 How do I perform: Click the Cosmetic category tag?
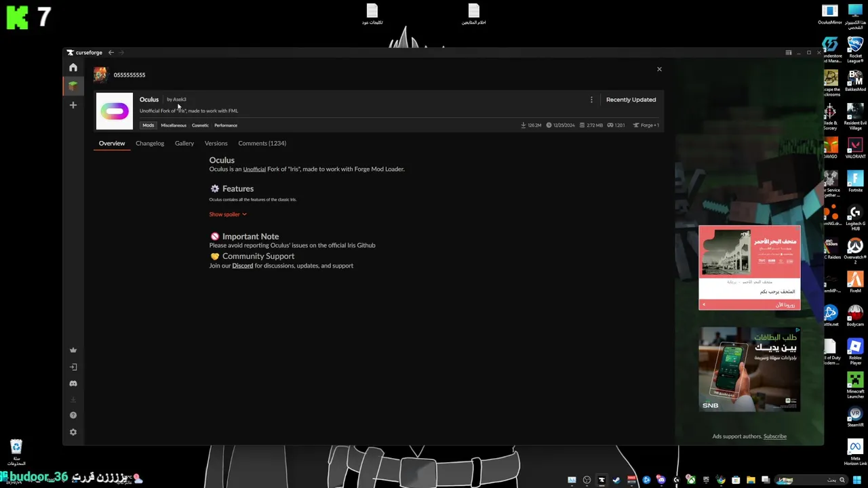pos(200,125)
